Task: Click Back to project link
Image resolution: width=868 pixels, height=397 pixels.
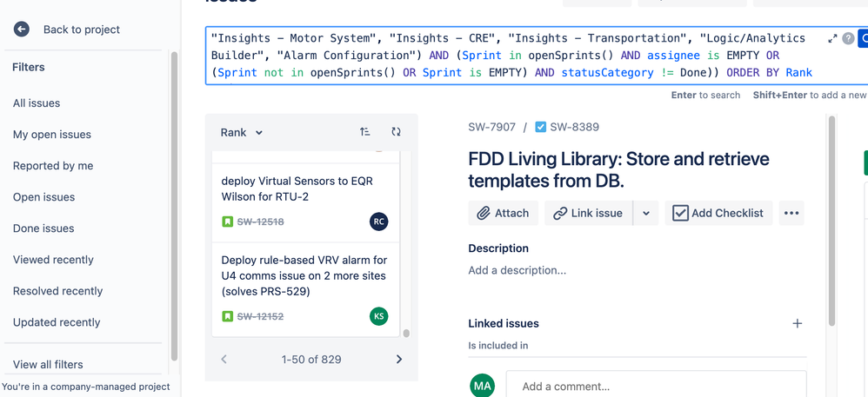Action: pos(82,30)
